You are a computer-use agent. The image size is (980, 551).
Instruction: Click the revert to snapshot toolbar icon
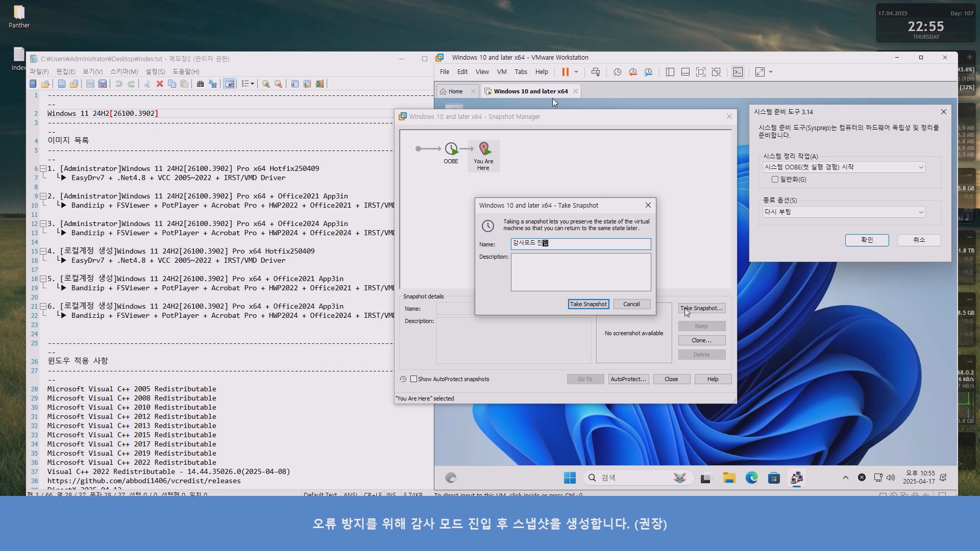coord(633,72)
